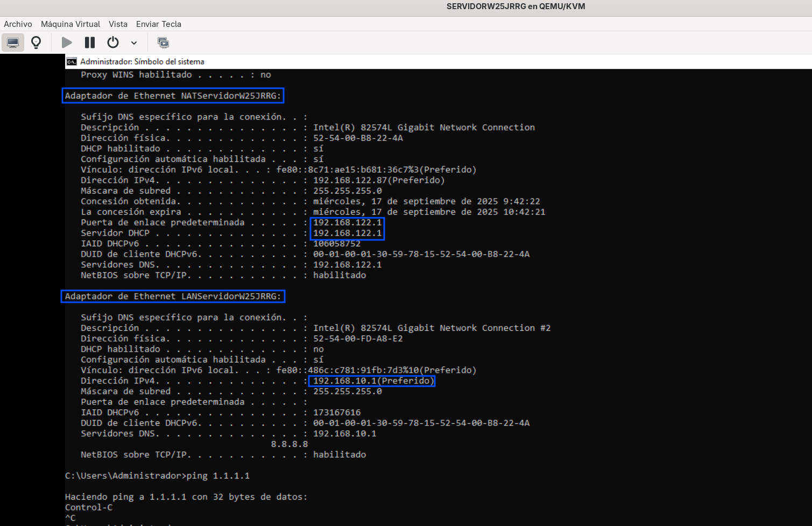Image resolution: width=812 pixels, height=526 pixels.
Task: Click the physical address 52-54-00-FD-A8-E2
Action: click(x=358, y=338)
